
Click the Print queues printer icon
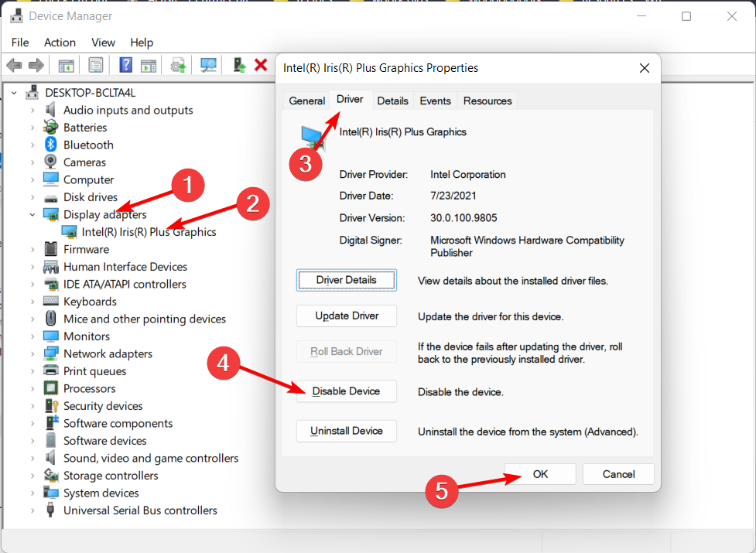(50, 370)
